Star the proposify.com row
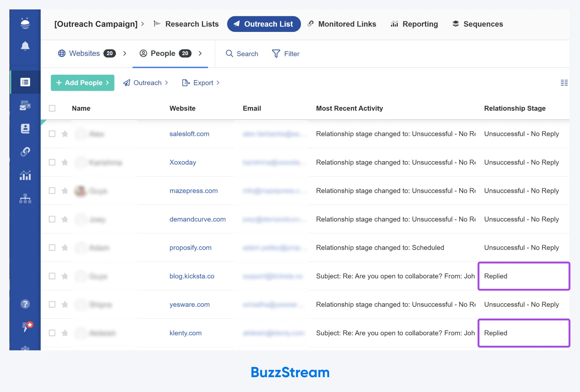This screenshot has height=392, width=580. tap(65, 248)
